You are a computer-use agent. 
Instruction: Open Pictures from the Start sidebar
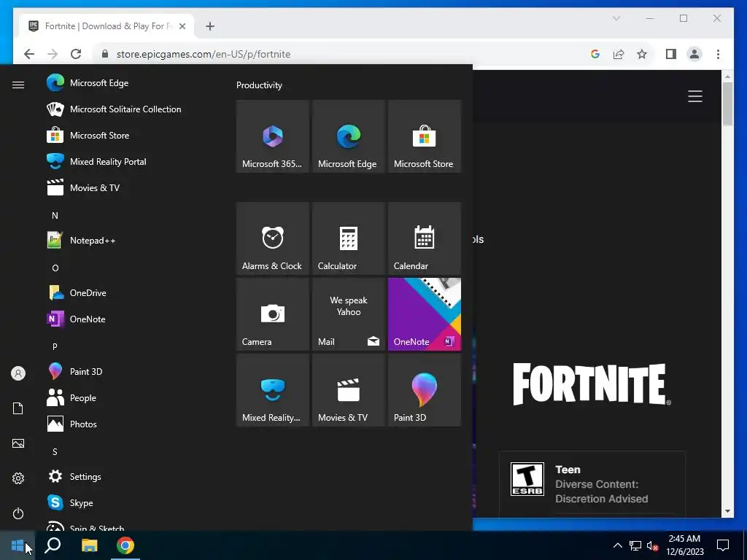(x=18, y=443)
